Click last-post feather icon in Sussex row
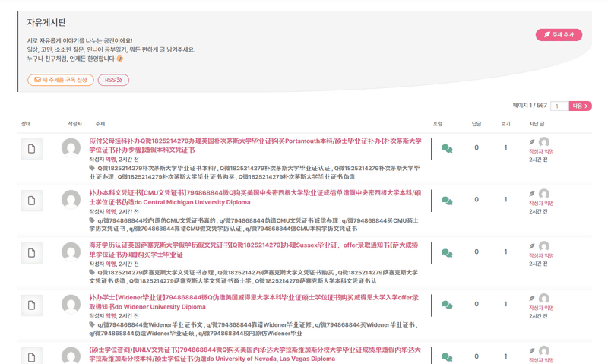 tap(532, 246)
